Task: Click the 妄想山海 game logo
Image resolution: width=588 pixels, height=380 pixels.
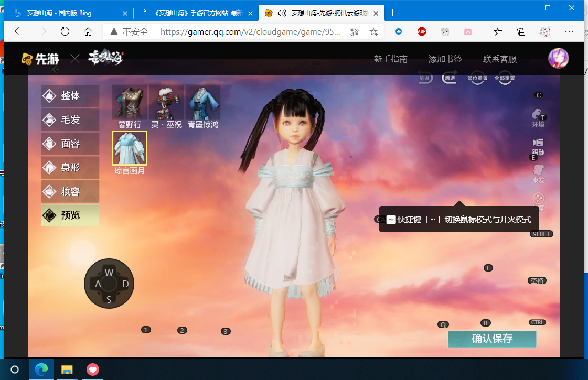Action: (106, 58)
